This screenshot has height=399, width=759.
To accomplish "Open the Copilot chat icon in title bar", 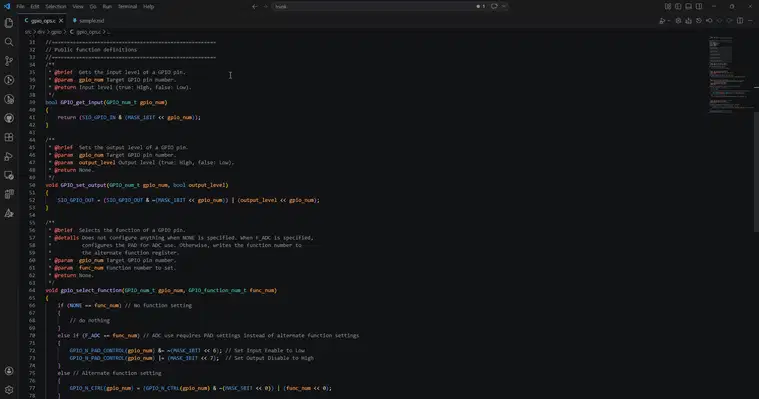I will point(494,6).
